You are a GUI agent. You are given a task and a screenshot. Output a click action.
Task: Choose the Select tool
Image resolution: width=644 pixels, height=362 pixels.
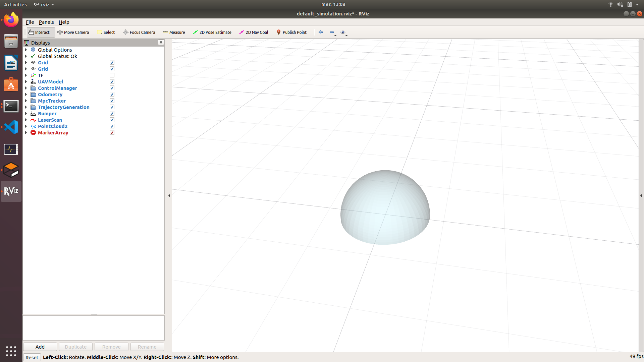[x=106, y=32]
